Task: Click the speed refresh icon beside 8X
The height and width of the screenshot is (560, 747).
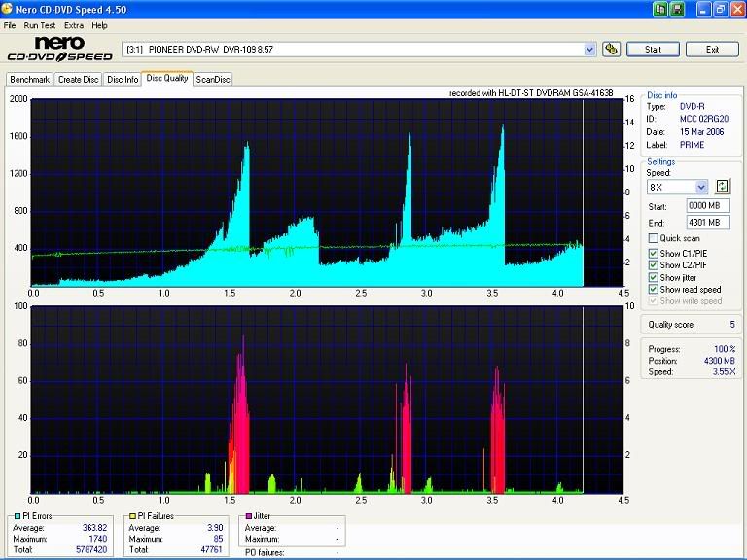Action: [x=723, y=187]
